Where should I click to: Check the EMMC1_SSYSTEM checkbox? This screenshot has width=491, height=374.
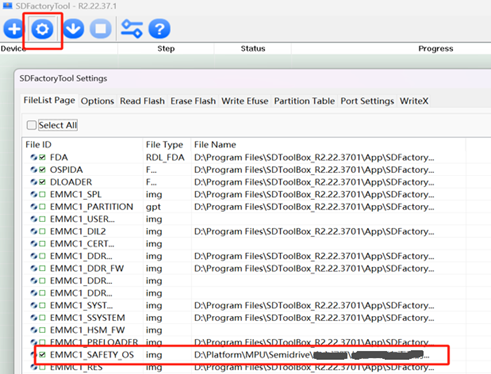[42, 318]
